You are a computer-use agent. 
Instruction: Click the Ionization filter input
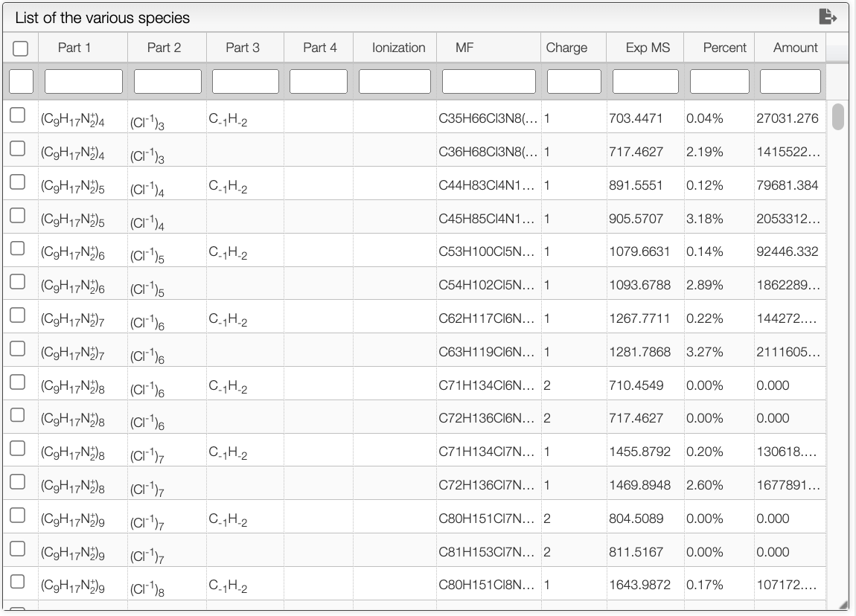tap(395, 81)
